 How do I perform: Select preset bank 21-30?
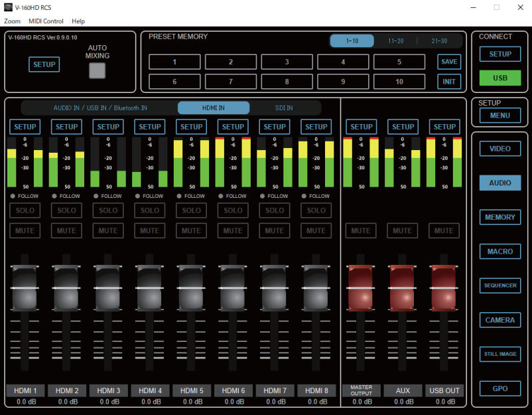tap(439, 41)
